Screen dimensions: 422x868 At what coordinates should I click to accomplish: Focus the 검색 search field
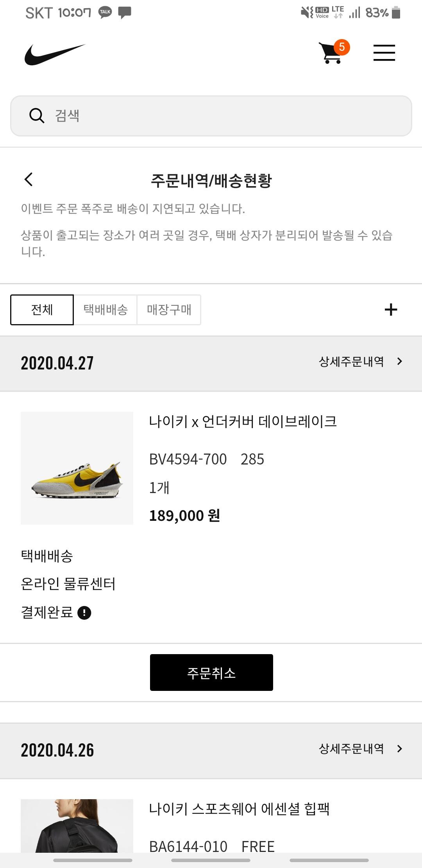211,116
